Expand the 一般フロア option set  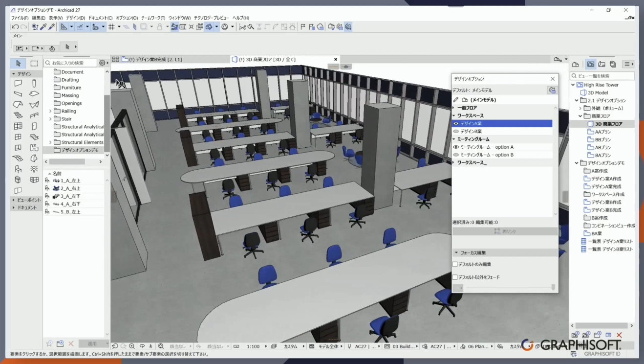(x=454, y=108)
